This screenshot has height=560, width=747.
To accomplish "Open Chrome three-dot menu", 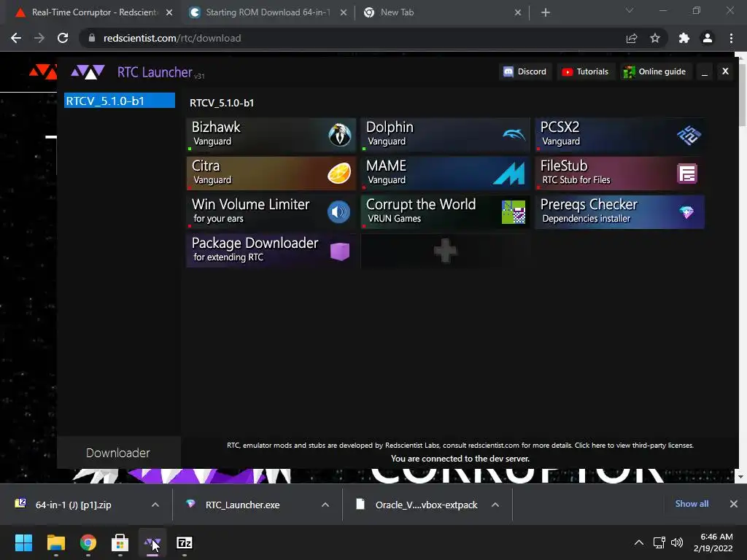I will [731, 38].
